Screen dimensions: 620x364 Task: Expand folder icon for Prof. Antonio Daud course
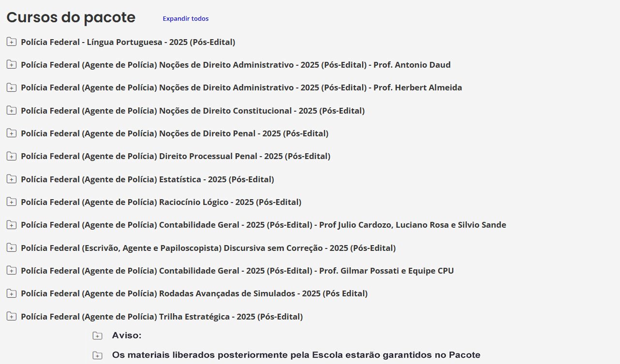click(12, 65)
